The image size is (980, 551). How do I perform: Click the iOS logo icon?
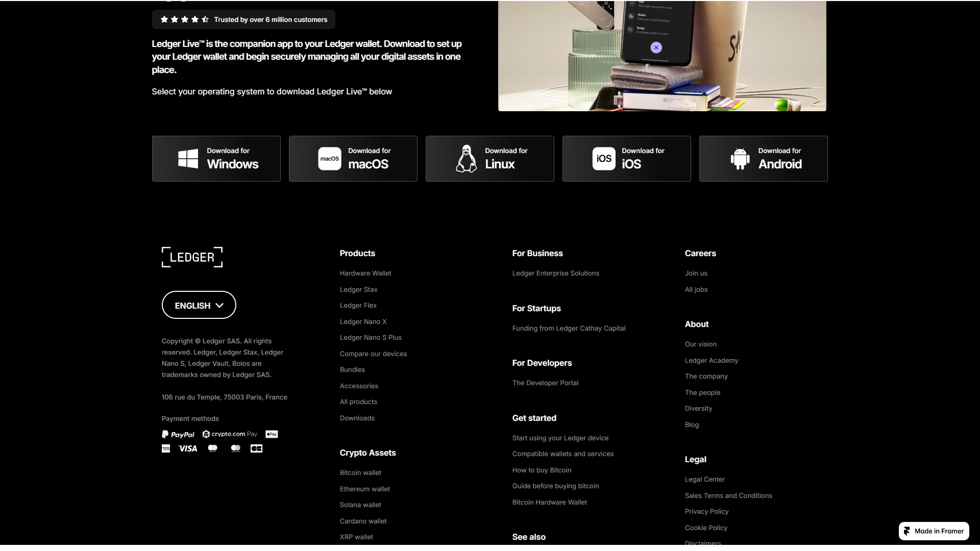click(604, 159)
